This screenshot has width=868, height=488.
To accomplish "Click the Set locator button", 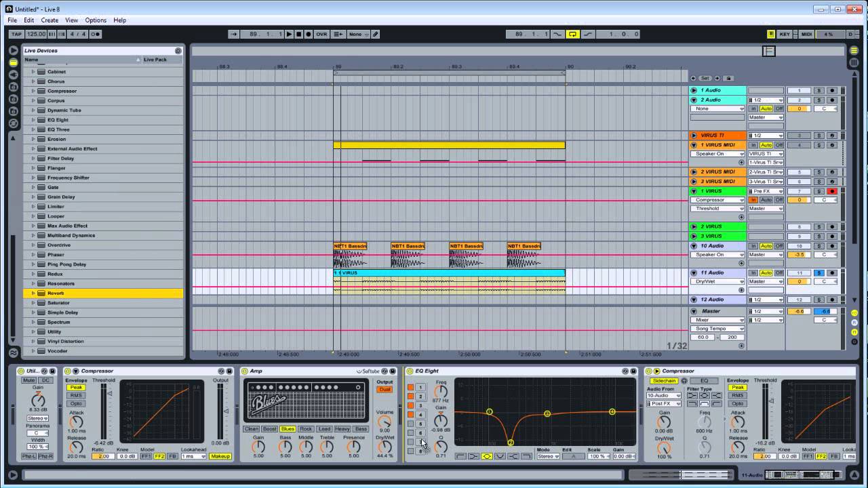I will pyautogui.click(x=705, y=78).
